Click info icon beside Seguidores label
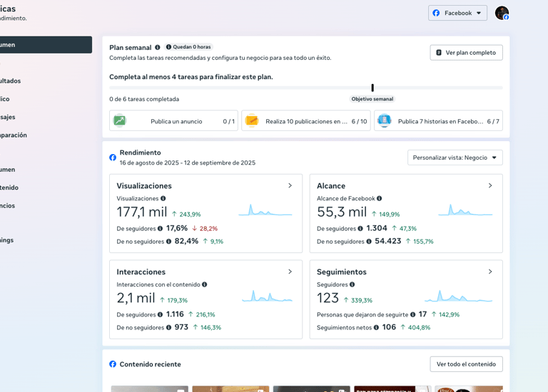 point(352,284)
